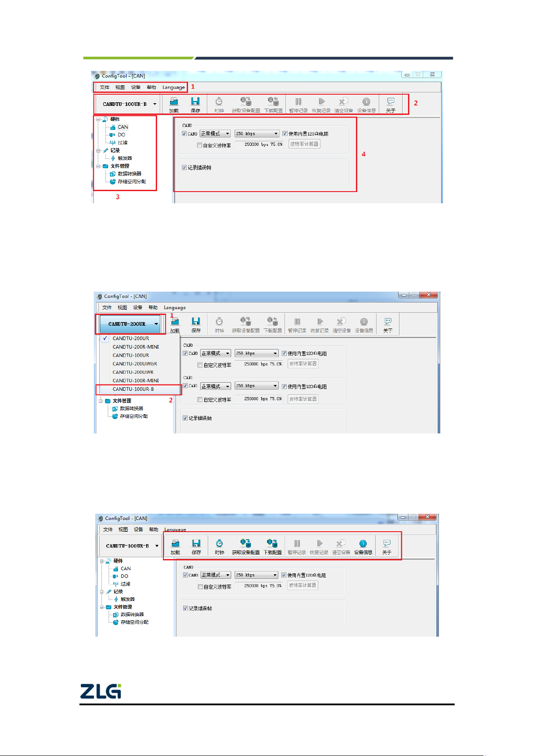
Task: Open CANDTU-100UR-B device dropdown in third screenshot
Action: pos(132,546)
